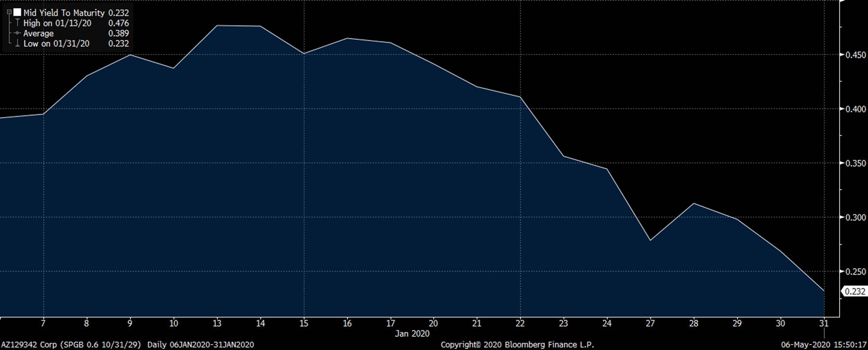Click the Daily 06JAN2020-31JAN2020 range text
The height and width of the screenshot is (350, 868).
[201, 345]
